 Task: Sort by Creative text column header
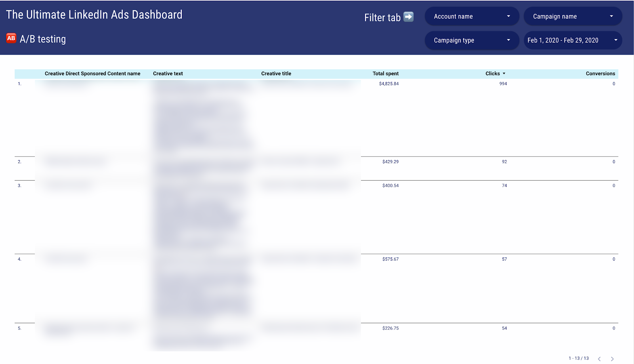point(168,74)
